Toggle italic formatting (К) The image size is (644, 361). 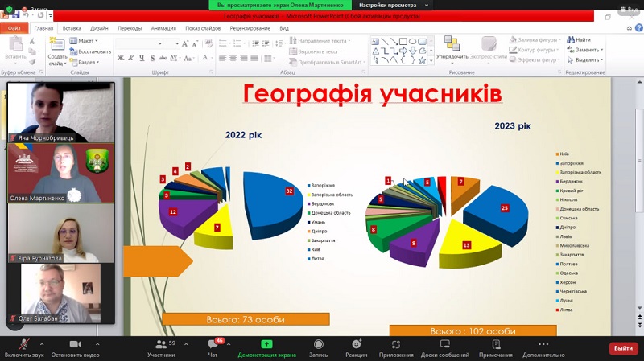coord(131,58)
